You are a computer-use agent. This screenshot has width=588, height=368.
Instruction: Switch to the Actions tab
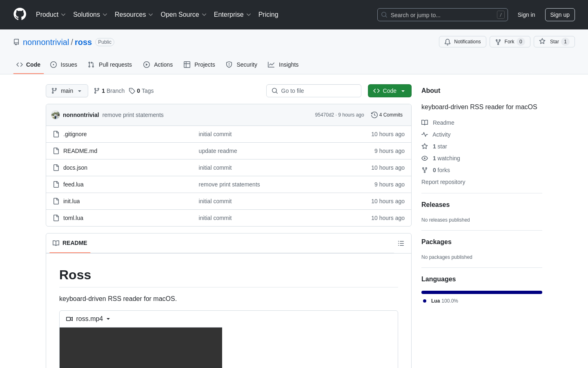(x=158, y=65)
